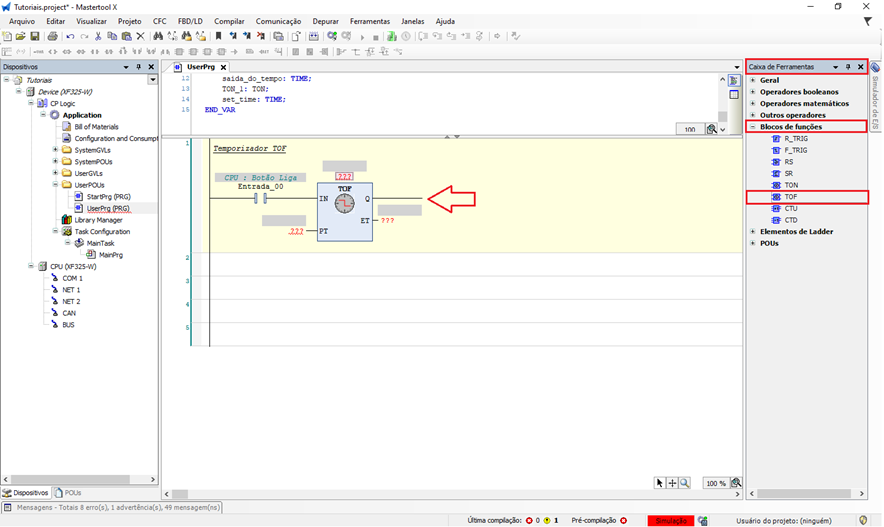
Task: Click the Save icon in the toolbar
Action: [x=35, y=36]
